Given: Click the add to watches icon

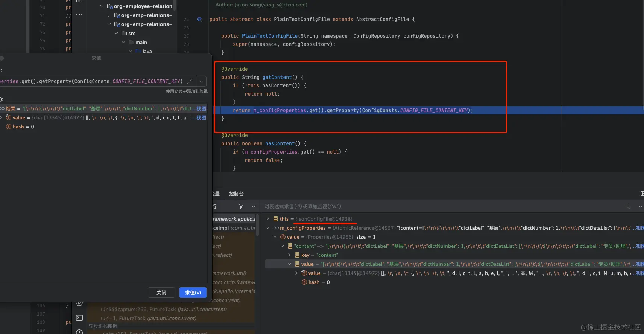Looking at the screenshot, I should (628, 206).
